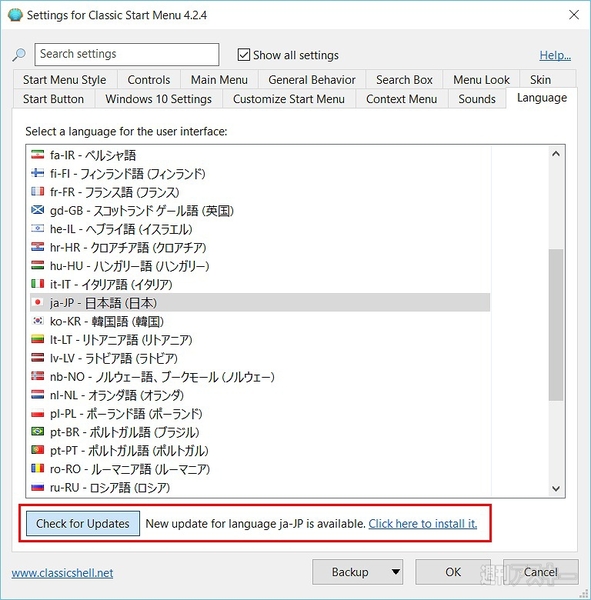The height and width of the screenshot is (600, 591).
Task: Click the language list scrollbar thumb
Action: coord(556,325)
